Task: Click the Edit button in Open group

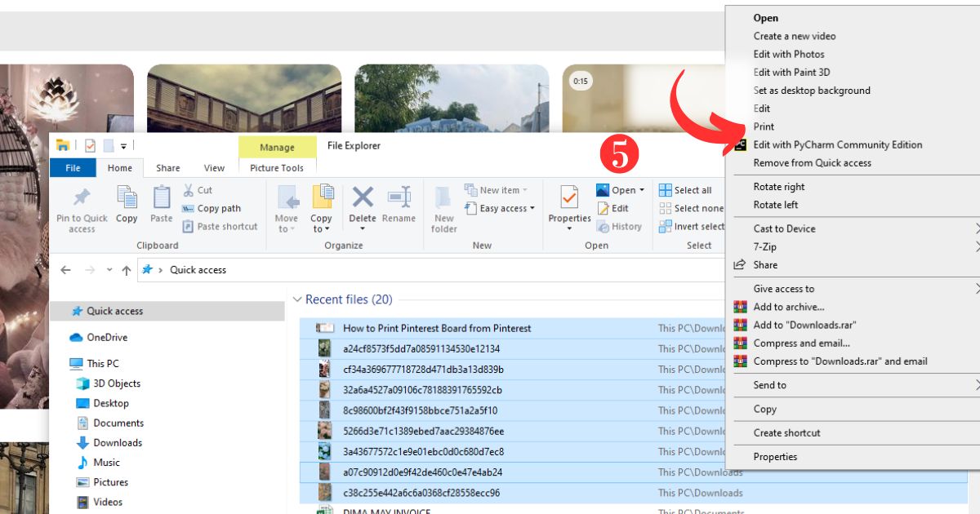Action: click(x=612, y=208)
